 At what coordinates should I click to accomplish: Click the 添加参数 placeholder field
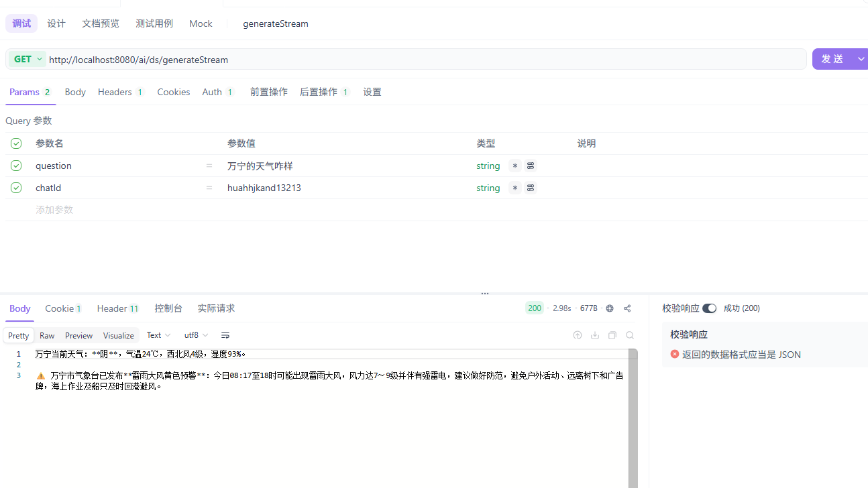point(54,210)
